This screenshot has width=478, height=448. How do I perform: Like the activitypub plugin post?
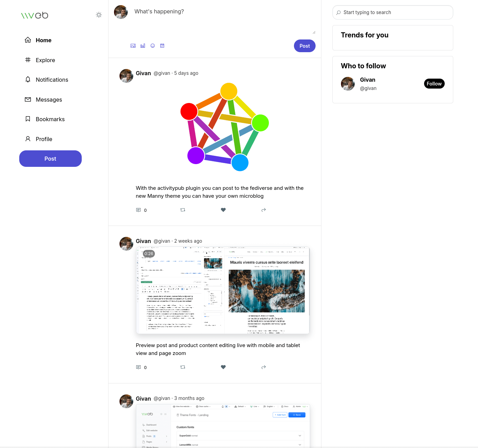[223, 210]
